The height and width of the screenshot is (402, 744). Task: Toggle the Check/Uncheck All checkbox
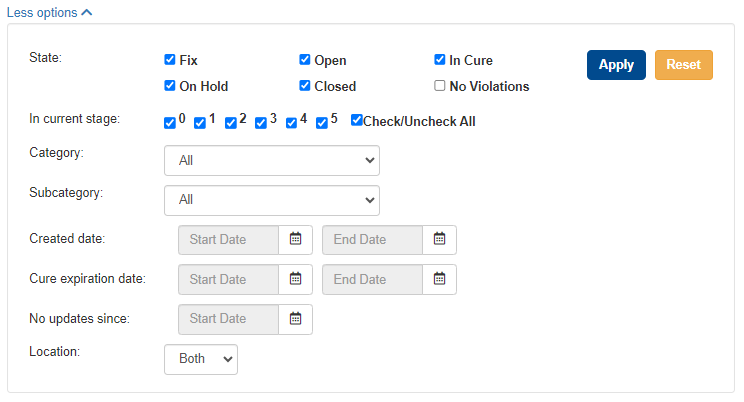356,120
